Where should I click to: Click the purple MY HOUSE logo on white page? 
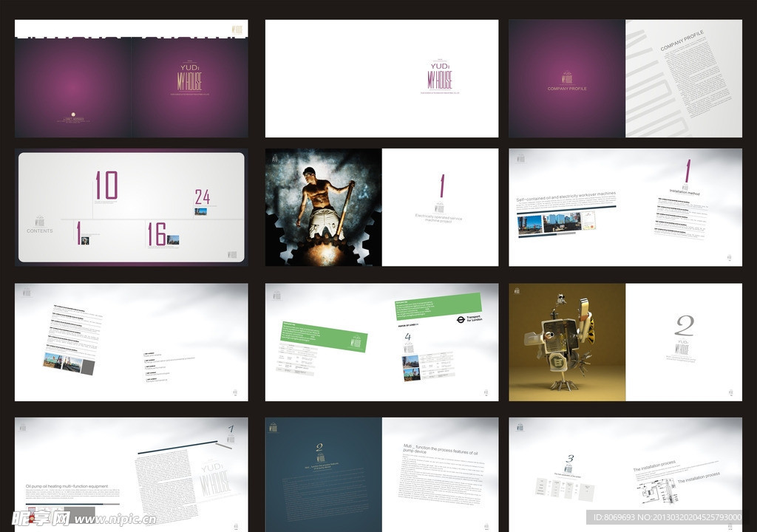click(x=440, y=76)
